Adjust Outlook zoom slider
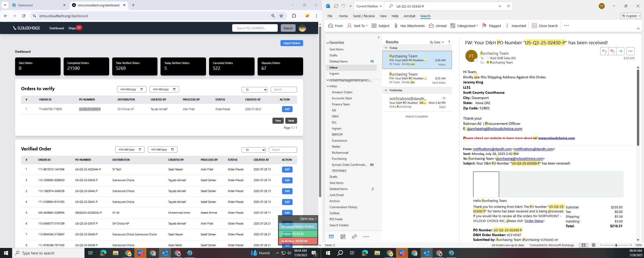Screen dimensions: 644x258 616,245
